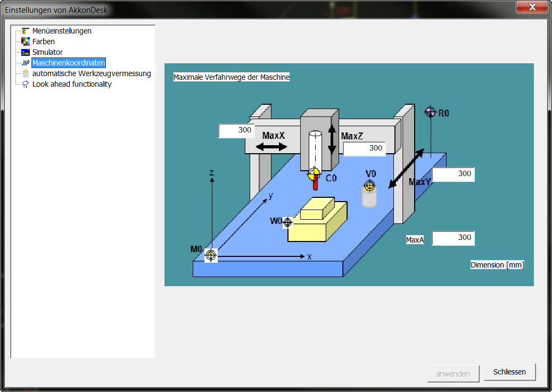Select the MaxY travel input field
Image resolution: width=552 pixels, height=392 pixels.
point(453,174)
